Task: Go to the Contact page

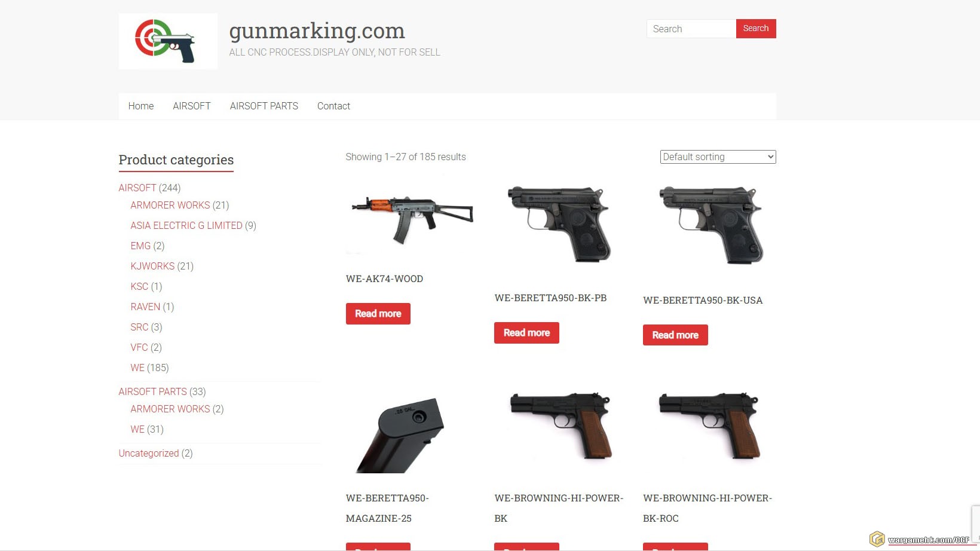Action: click(x=333, y=106)
